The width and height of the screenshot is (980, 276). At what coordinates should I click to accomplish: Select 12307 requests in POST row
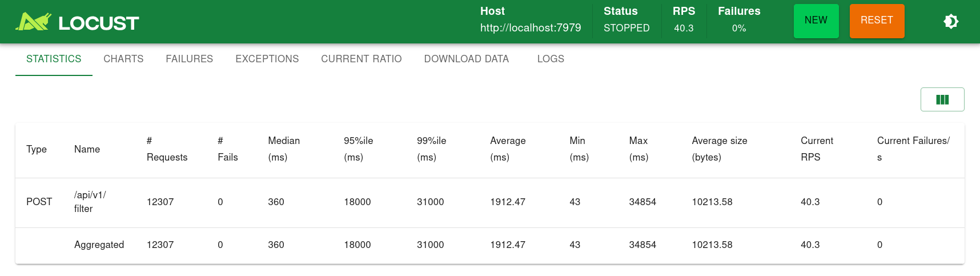160,202
